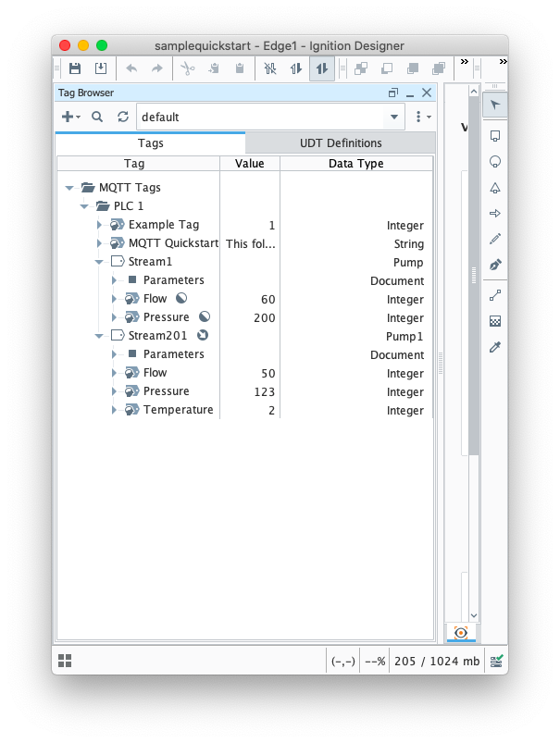
Task: Click the Update project icon
Action: [101, 68]
